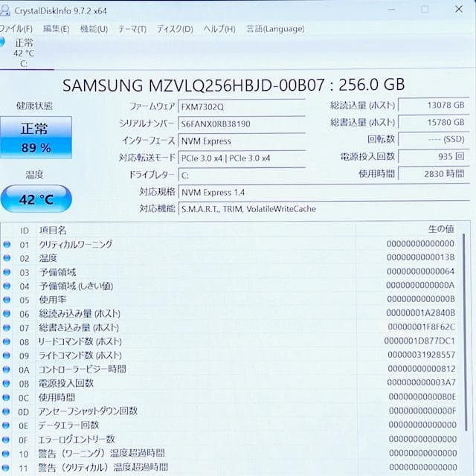Click the total host writes value 15780 GB
Image resolution: width=476 pixels, height=476 pixels.
(434, 122)
